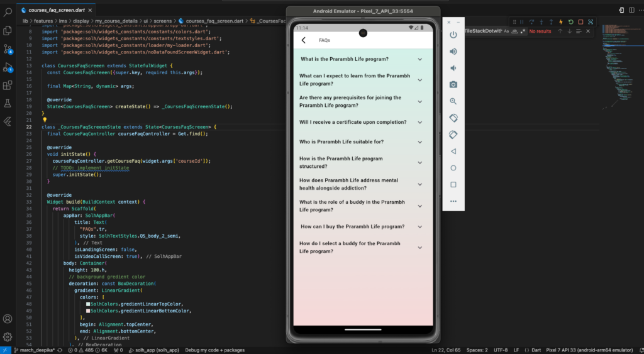Viewport: 644px width, 354px height.
Task: Open the Manage settings gear
Action: [x=8, y=337]
